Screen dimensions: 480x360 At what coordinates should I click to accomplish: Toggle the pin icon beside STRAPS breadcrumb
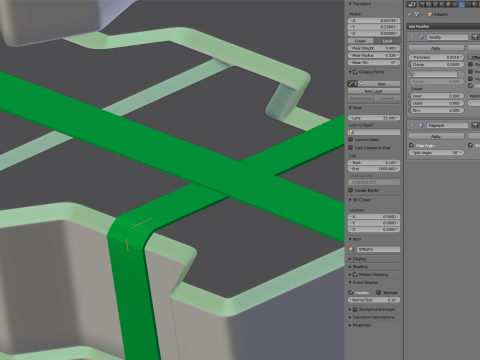coord(410,14)
